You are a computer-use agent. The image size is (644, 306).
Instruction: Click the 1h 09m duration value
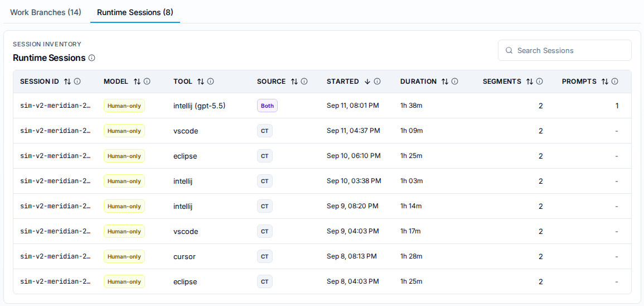click(411, 131)
